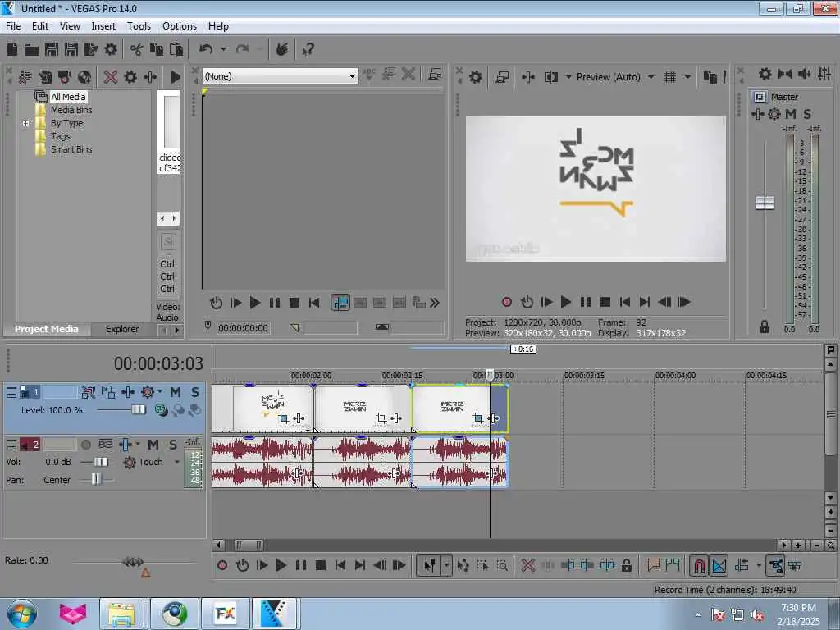Lock Master fader channels with padlock

pyautogui.click(x=765, y=326)
